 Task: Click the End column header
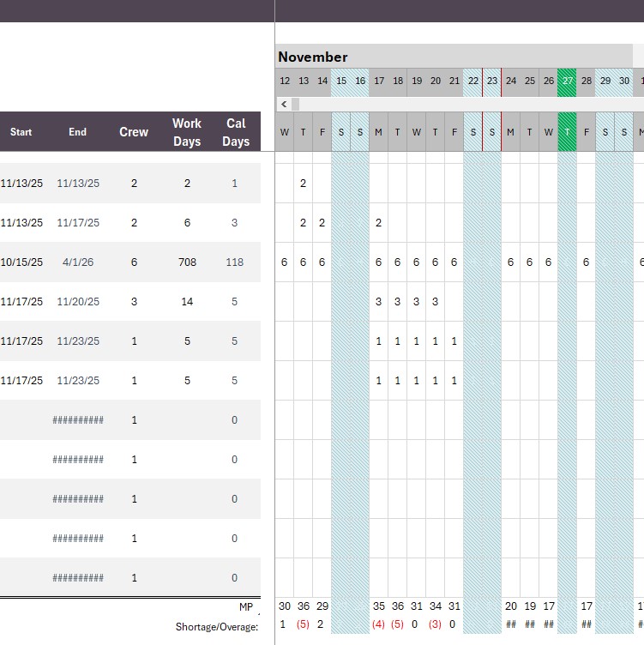[78, 132]
